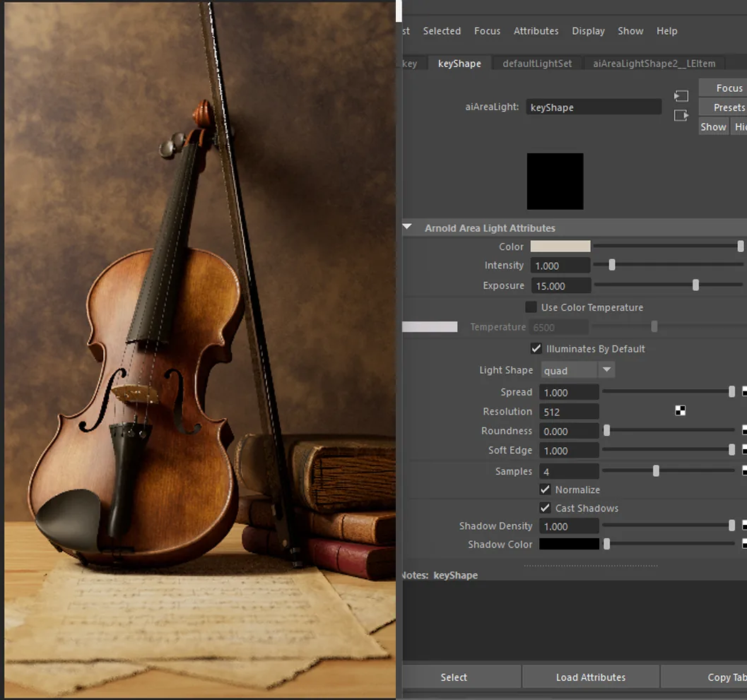Open the Selected menu
This screenshot has height=700, width=747.
(442, 31)
